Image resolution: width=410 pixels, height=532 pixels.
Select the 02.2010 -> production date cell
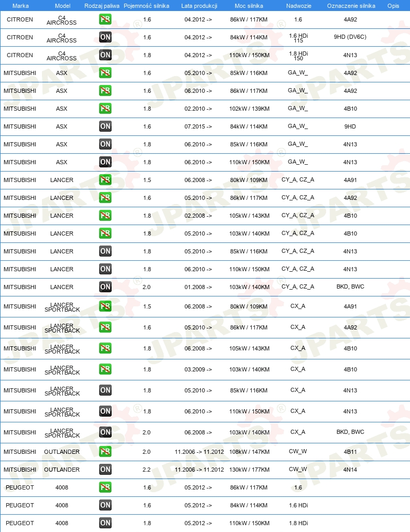point(198,109)
